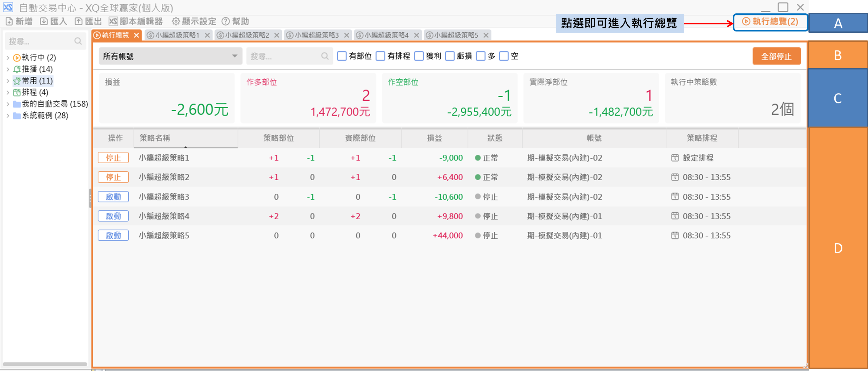Close the 小編超級策略5 tab
868x371 pixels.
486,35
